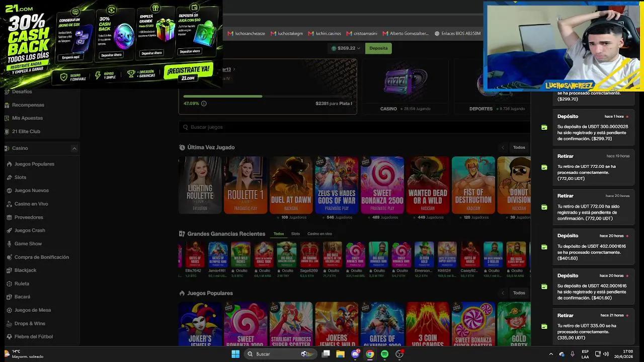Viewport: 644px width, 362px height.
Task: Click the 21 Elite Club shield icon
Action: pos(7,131)
